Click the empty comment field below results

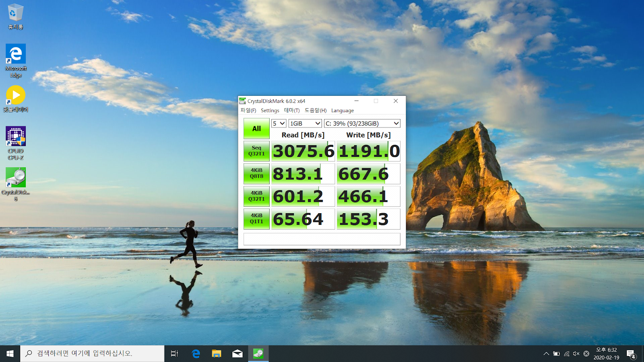pyautogui.click(x=322, y=239)
